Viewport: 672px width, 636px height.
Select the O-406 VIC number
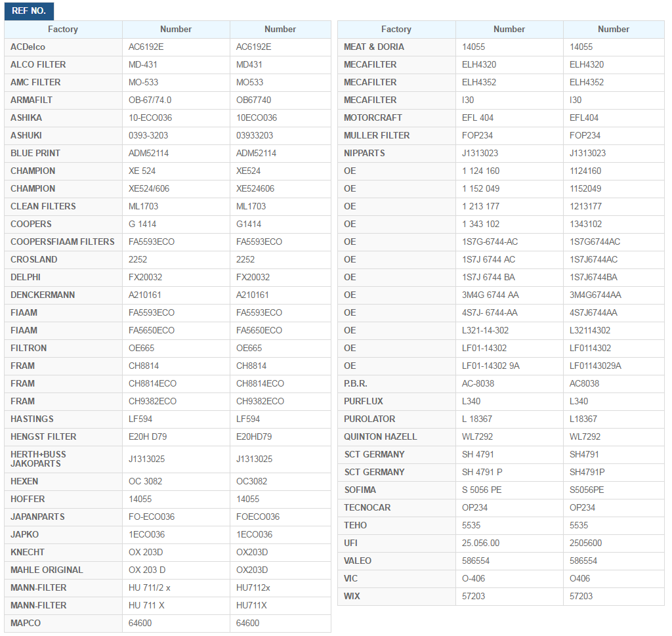tap(474, 579)
